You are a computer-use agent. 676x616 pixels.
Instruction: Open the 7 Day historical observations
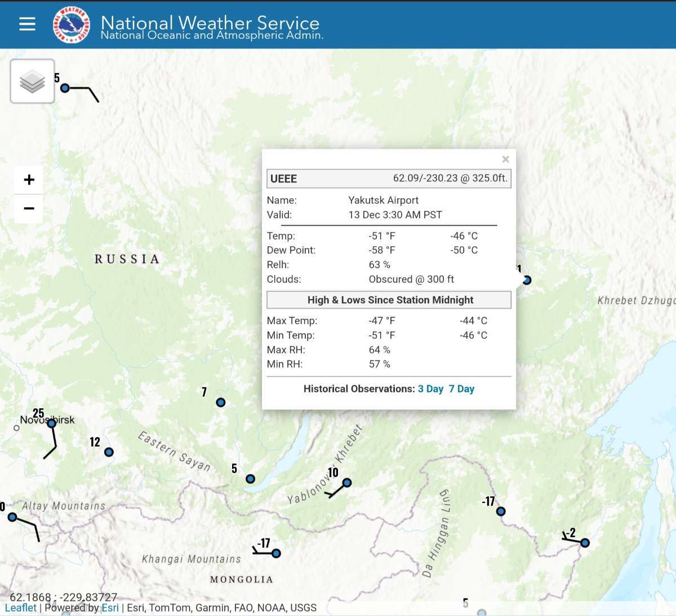click(x=461, y=389)
